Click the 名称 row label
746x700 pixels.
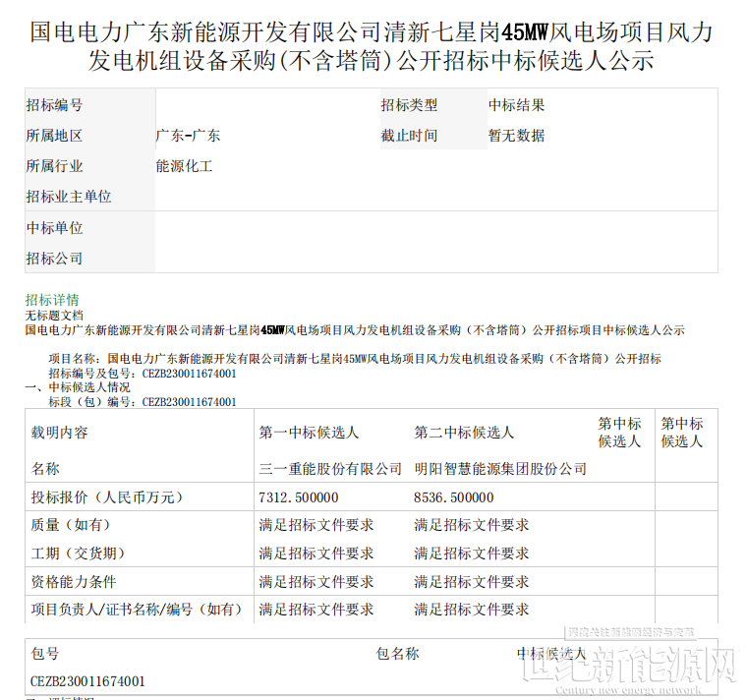tap(45, 469)
